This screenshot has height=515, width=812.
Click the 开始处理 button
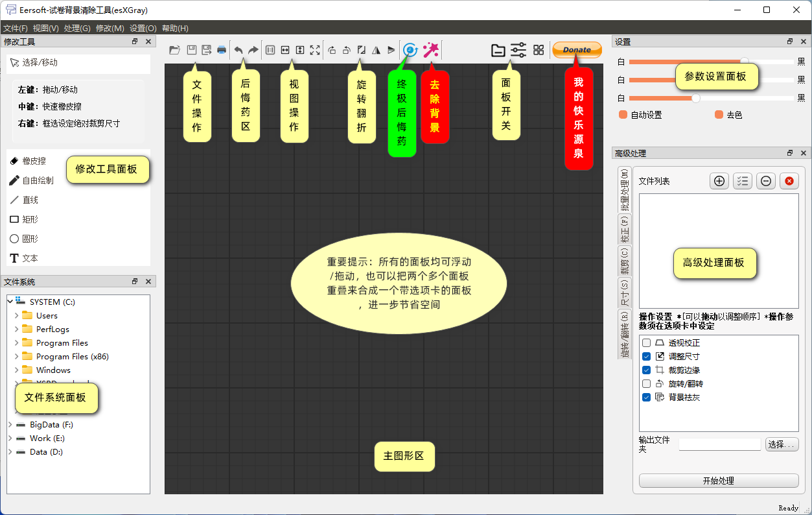718,481
